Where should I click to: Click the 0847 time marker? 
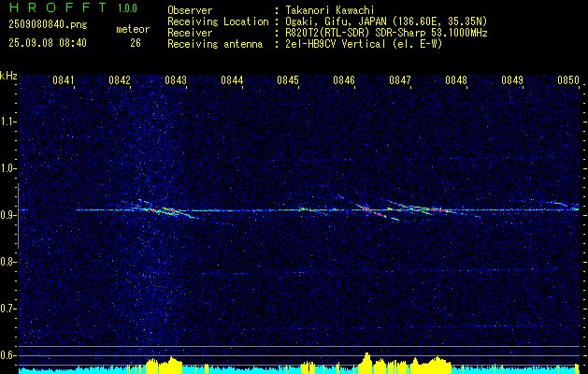[400, 79]
